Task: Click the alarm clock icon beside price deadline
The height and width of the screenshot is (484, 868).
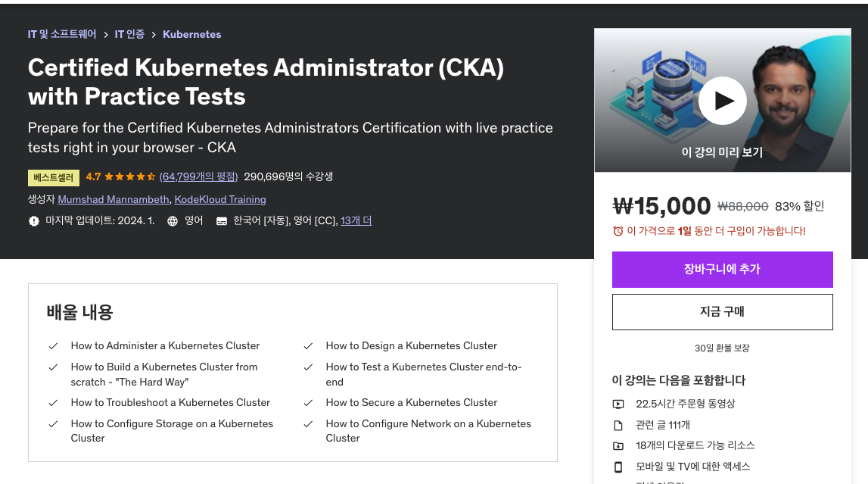Action: (x=618, y=231)
